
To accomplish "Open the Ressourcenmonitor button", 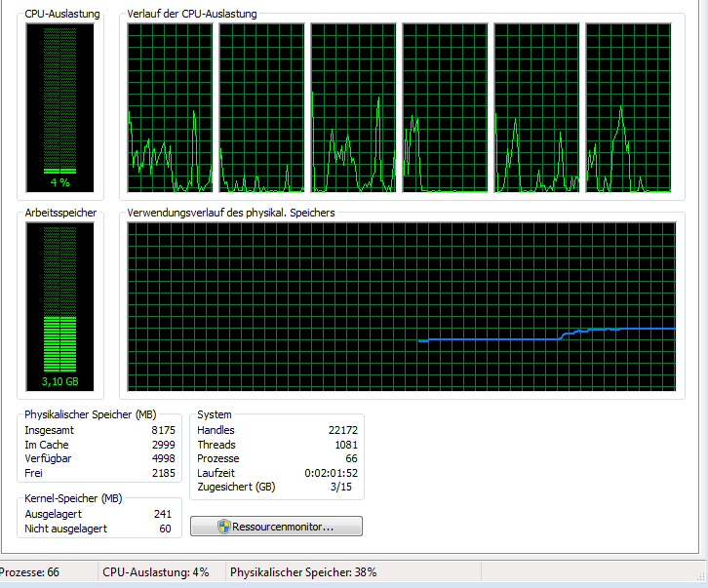I will pos(276,527).
